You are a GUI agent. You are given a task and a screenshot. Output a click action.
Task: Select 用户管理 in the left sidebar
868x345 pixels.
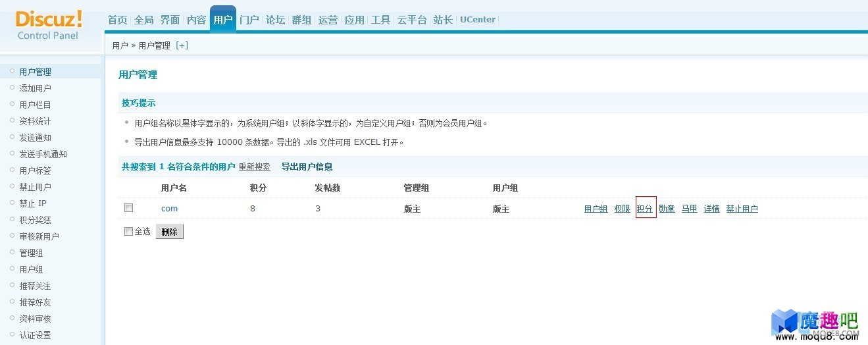35,72
